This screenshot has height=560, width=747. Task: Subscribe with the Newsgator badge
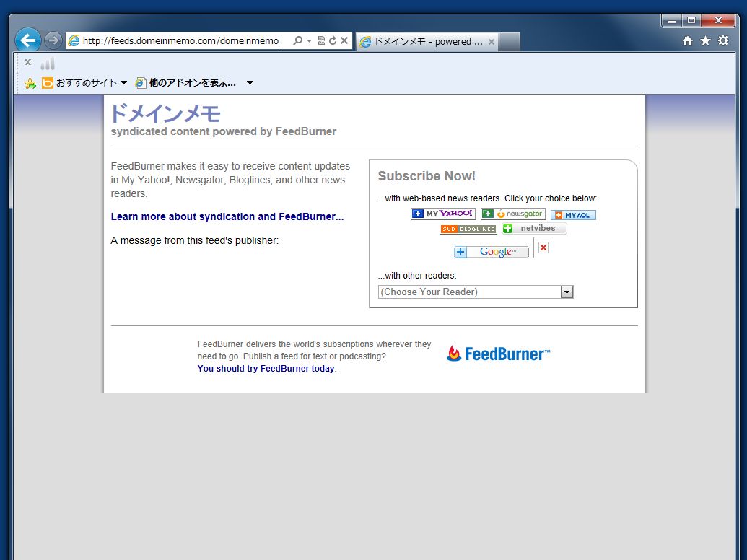pyautogui.click(x=513, y=214)
